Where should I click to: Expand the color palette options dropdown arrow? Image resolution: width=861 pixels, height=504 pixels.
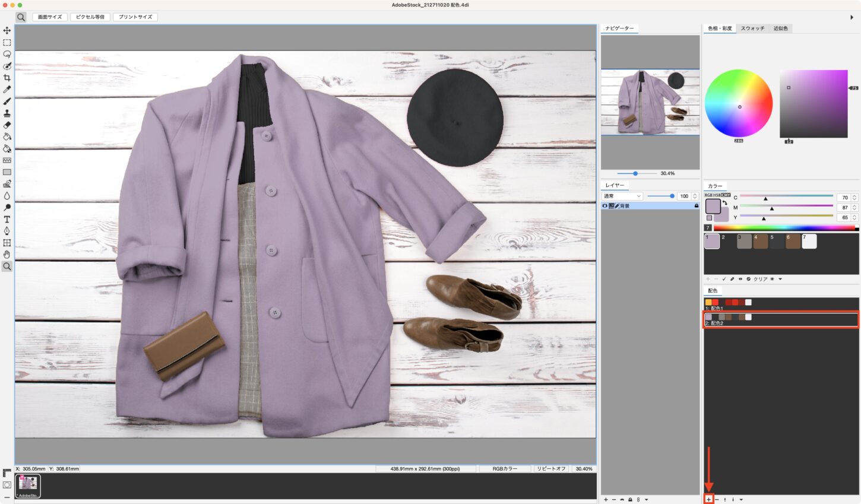tap(780, 279)
